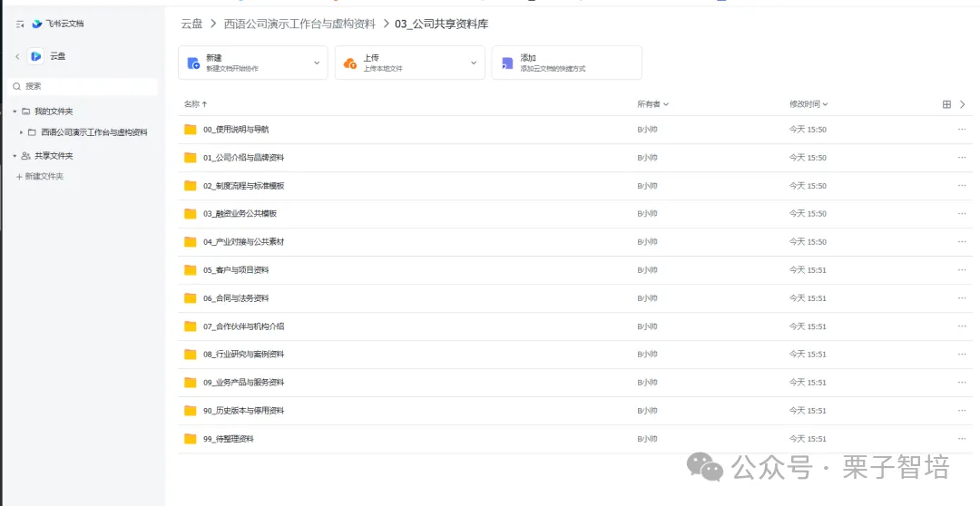Open more options for 03_融资业务公共模板
This screenshot has width=980, height=506.
coord(962,214)
